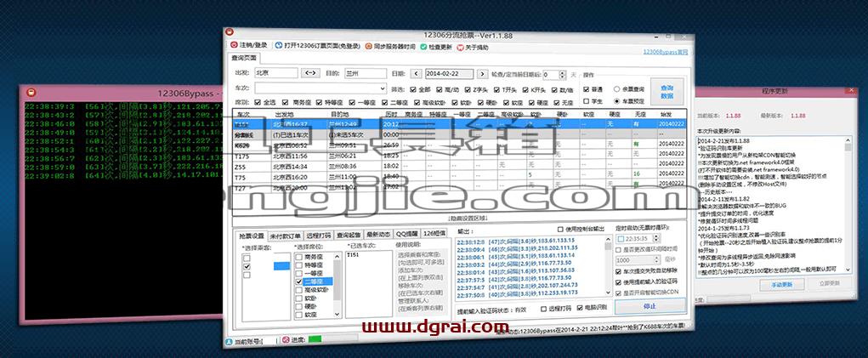Select the 车票预定 radio button

(x=616, y=101)
